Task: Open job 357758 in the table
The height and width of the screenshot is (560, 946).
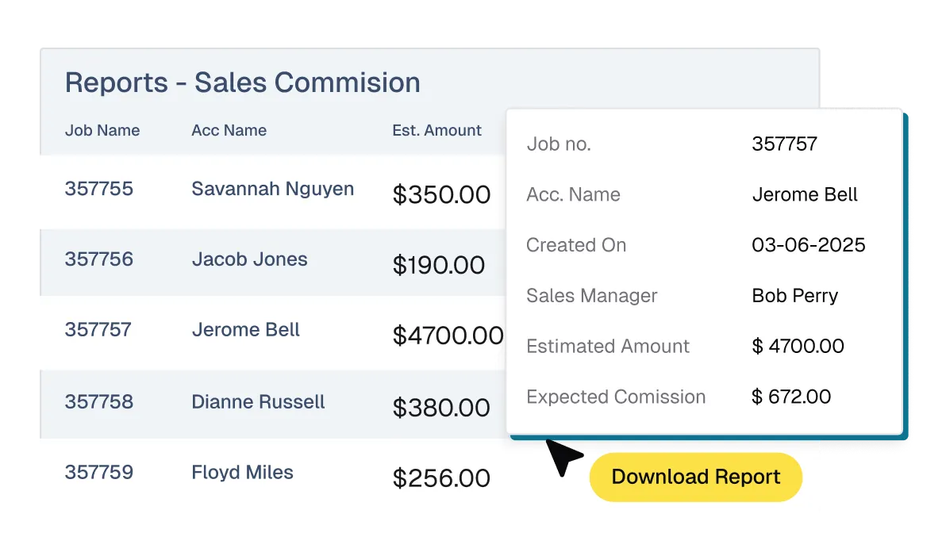Action: coord(99,401)
